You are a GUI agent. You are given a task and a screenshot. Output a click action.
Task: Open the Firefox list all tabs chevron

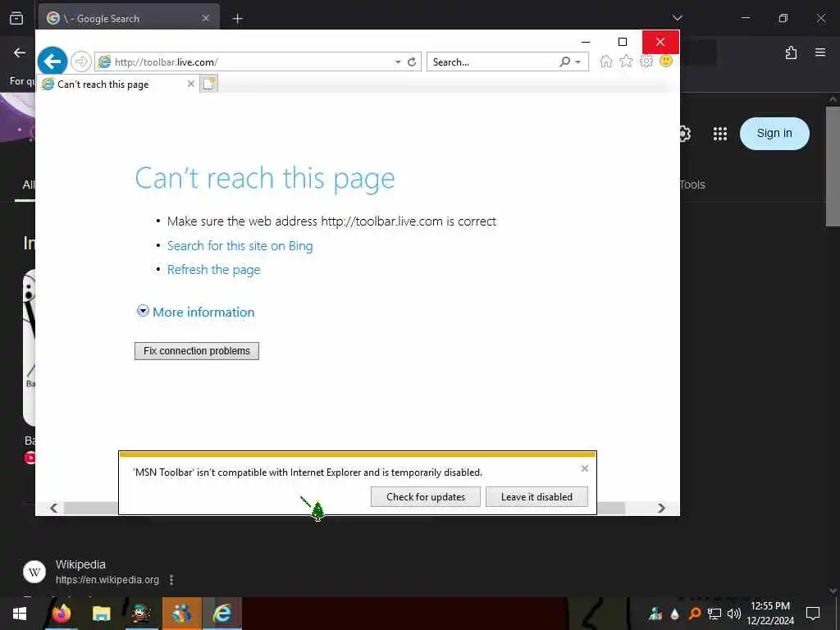677,18
